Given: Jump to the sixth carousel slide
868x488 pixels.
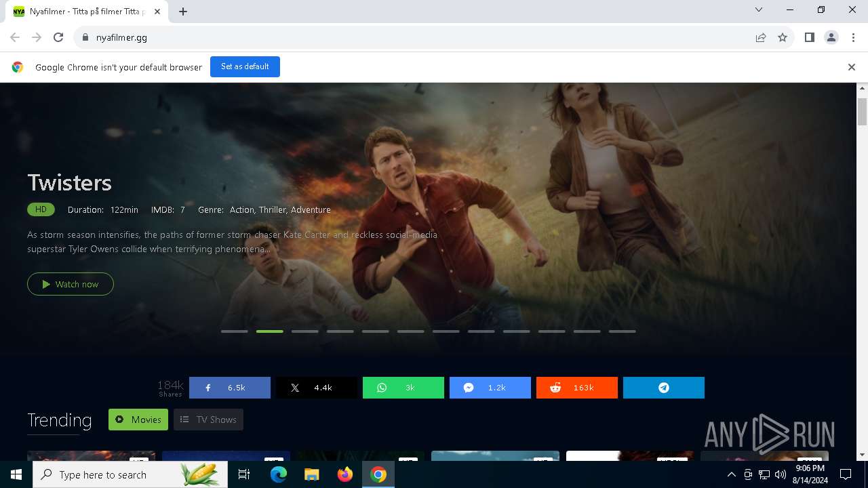Looking at the screenshot, I should point(411,331).
